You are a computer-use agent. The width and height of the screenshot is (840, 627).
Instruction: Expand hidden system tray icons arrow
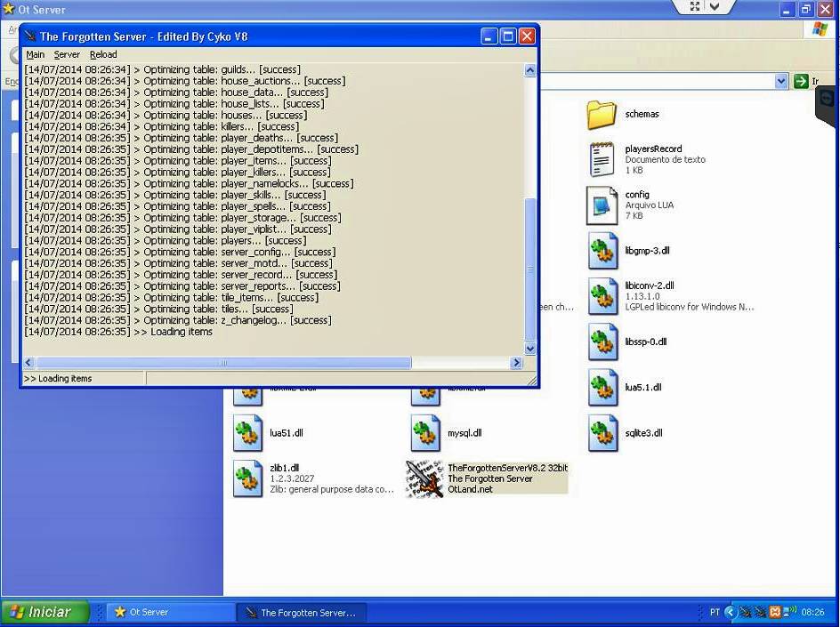pyautogui.click(x=731, y=612)
